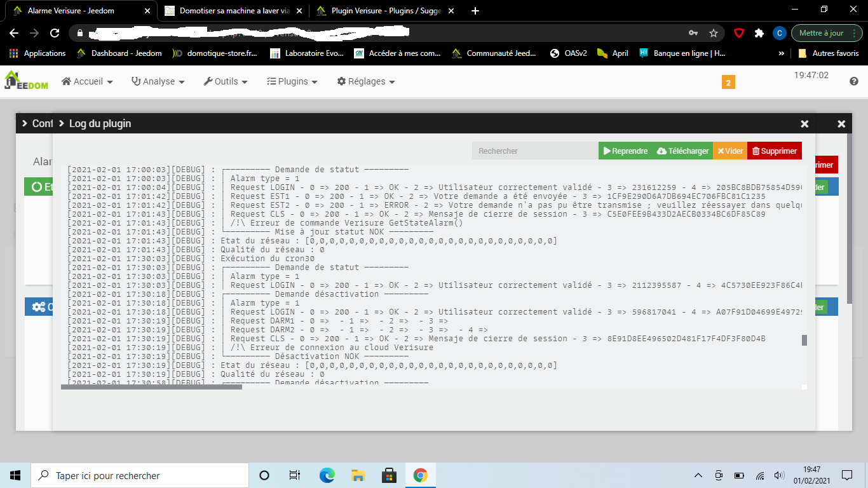The width and height of the screenshot is (868, 488).
Task: Open the Plugins menu
Action: pyautogui.click(x=292, y=81)
